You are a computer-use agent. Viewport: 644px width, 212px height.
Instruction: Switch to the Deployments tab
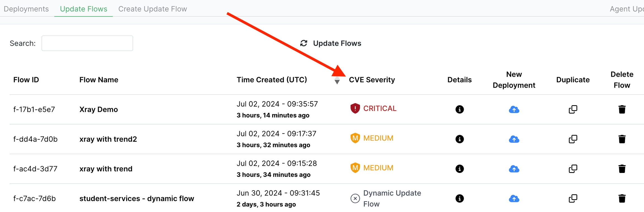click(26, 9)
